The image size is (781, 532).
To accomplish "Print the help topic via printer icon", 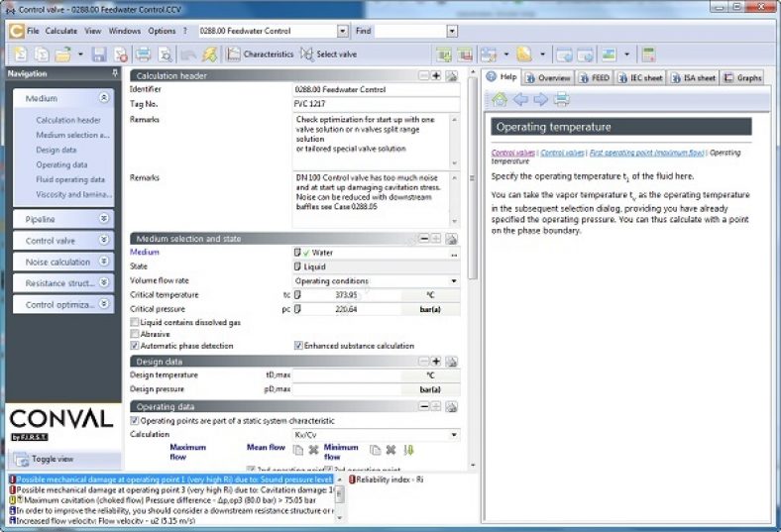I will coord(561,99).
